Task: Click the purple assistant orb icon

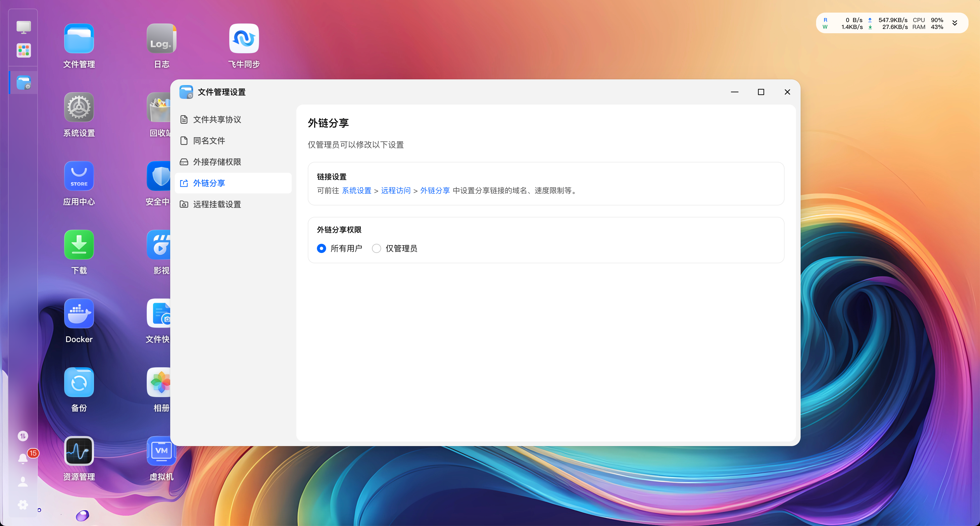Action: click(x=82, y=516)
